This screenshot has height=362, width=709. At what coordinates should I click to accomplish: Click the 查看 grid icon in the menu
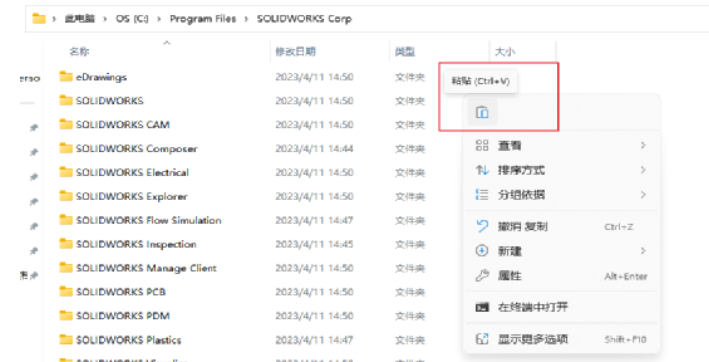click(x=482, y=146)
